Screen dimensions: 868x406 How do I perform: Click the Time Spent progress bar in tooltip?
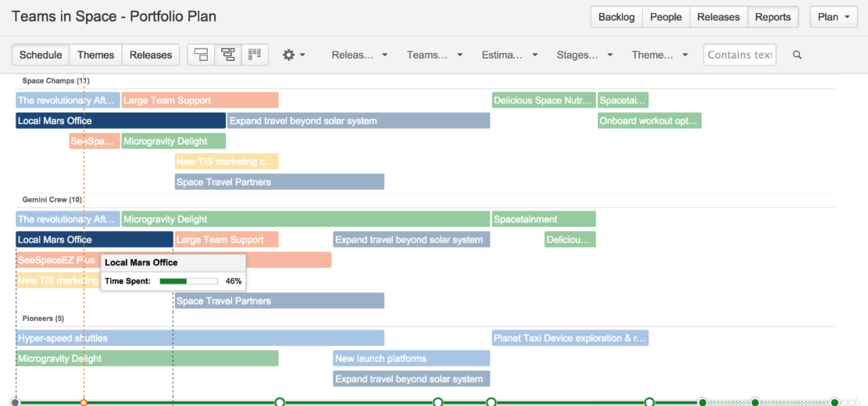click(x=188, y=281)
